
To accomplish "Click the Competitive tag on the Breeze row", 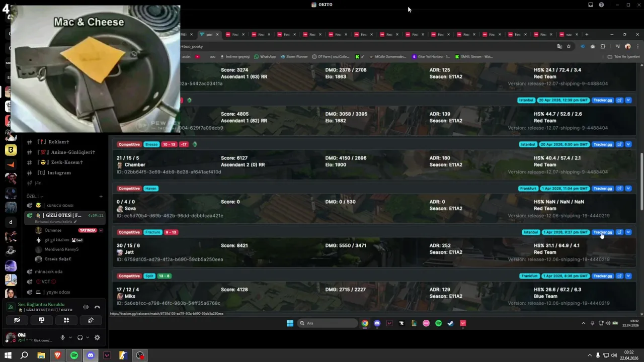I will (x=129, y=144).
